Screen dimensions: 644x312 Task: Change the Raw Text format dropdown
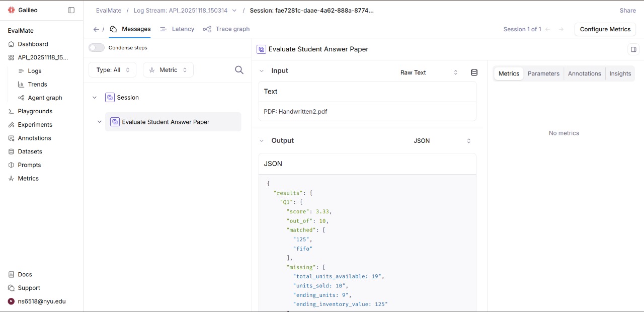click(429, 72)
